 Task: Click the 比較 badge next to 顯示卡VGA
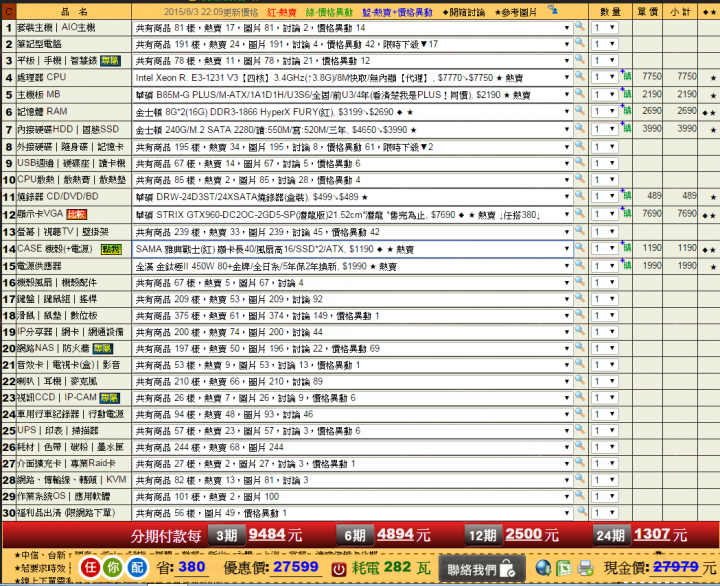[x=76, y=214]
